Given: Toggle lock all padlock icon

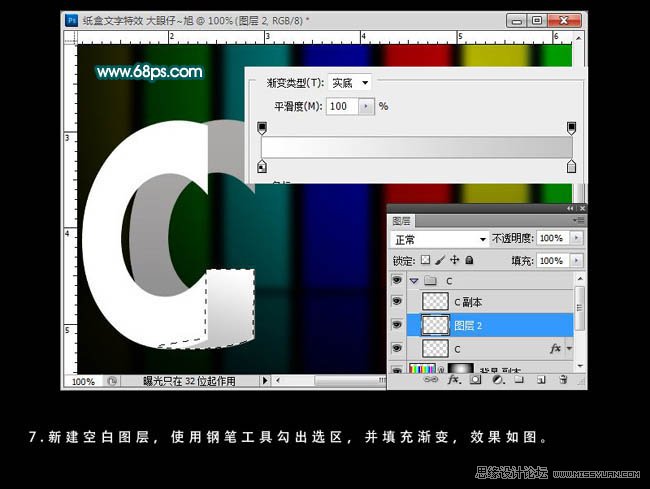Looking at the screenshot, I should [469, 260].
